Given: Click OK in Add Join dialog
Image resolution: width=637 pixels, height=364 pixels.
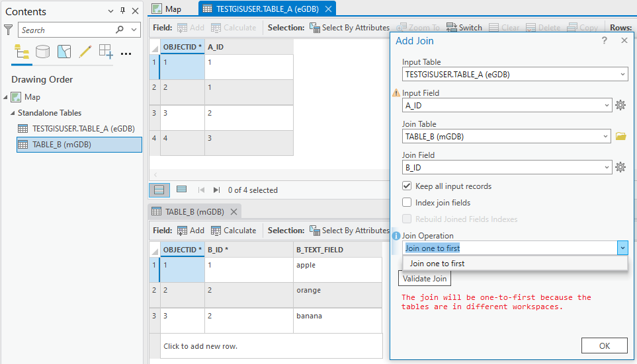Looking at the screenshot, I should click(x=605, y=346).
